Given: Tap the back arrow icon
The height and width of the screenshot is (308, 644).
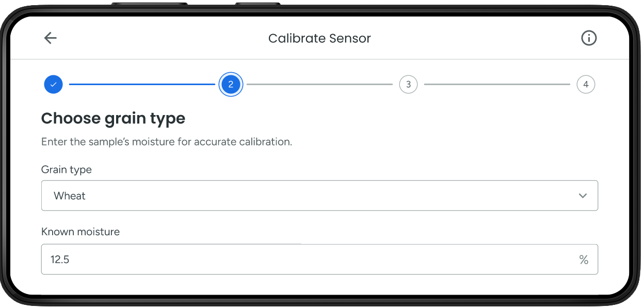Looking at the screenshot, I should pyautogui.click(x=51, y=38).
